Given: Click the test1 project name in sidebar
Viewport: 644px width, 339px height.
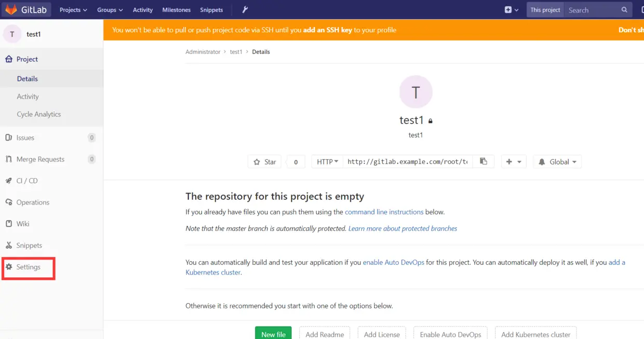Looking at the screenshot, I should (34, 34).
